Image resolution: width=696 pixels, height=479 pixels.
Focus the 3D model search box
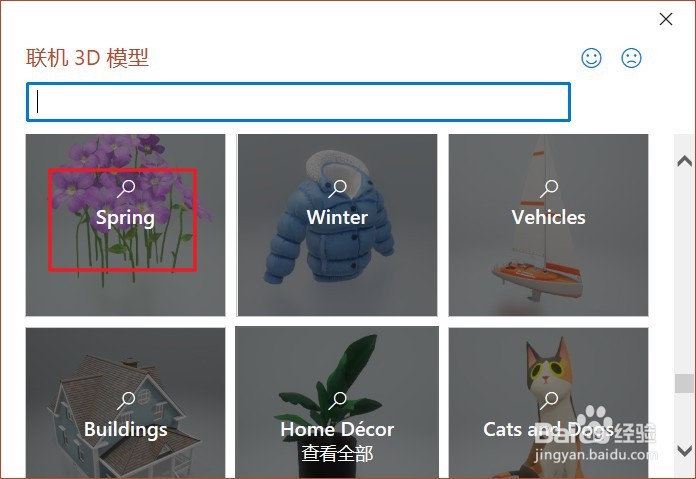(298, 102)
